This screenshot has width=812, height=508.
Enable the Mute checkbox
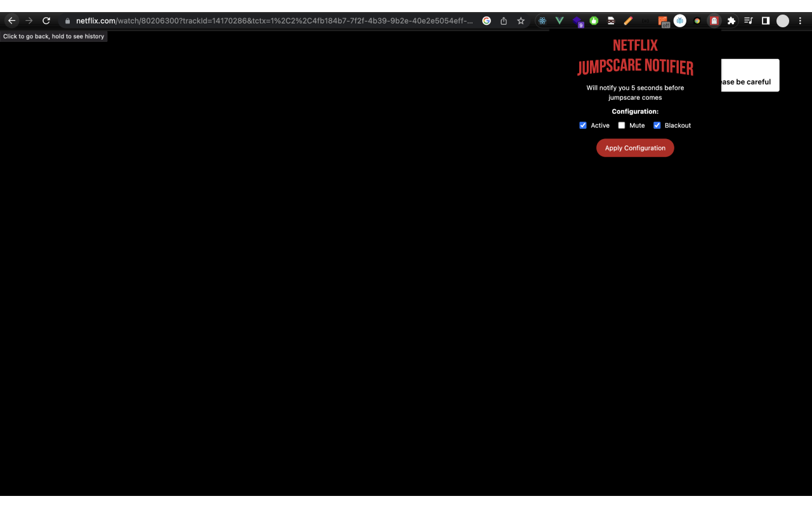621,125
